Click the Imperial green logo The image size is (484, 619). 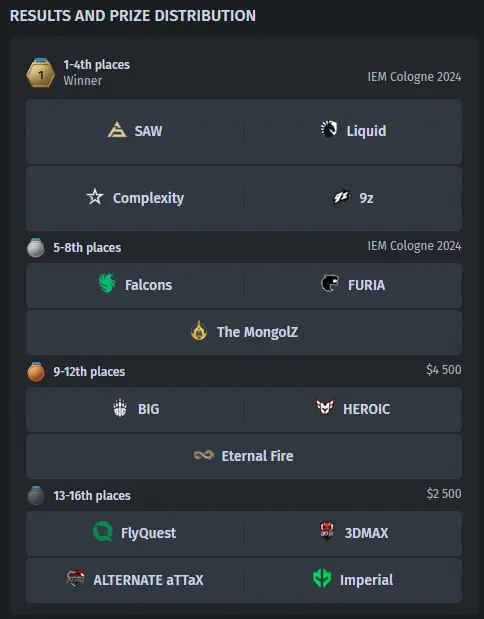[x=322, y=578]
